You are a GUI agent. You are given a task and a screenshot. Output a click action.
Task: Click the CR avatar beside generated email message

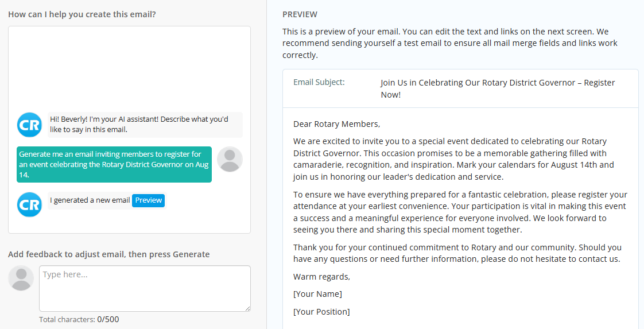[x=29, y=204]
